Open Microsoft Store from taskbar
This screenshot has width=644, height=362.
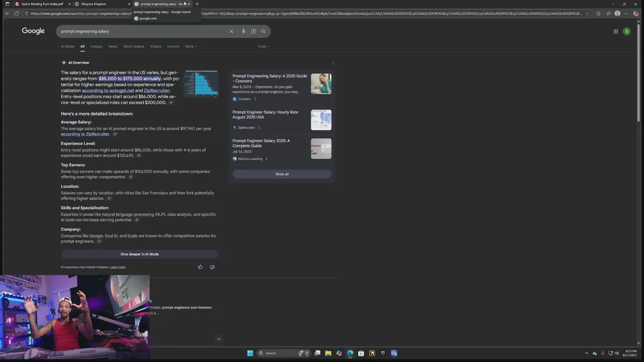(361, 353)
